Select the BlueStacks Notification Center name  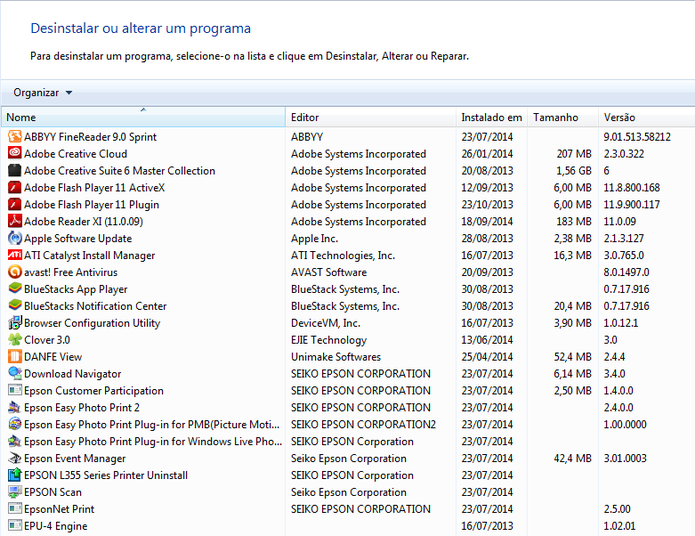click(95, 306)
